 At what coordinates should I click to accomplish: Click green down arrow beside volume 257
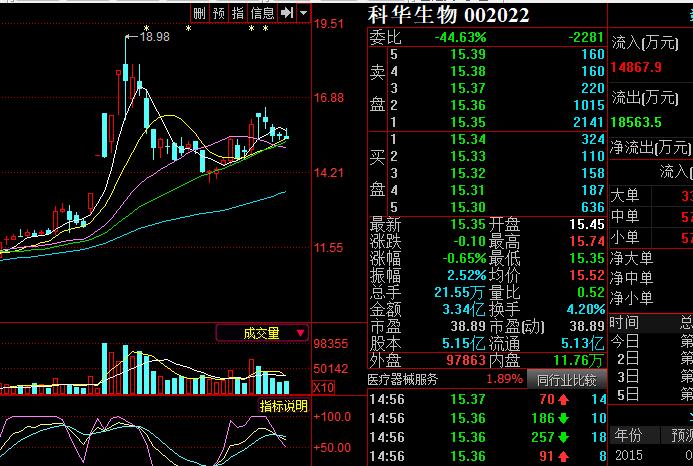coord(563,437)
